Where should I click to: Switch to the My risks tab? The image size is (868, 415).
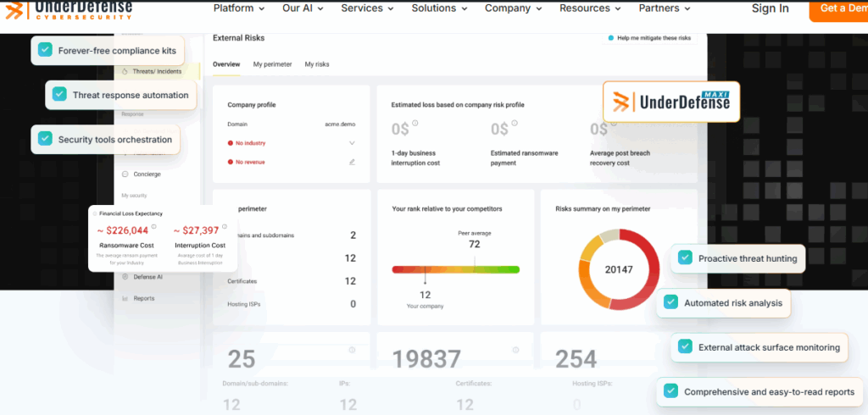pyautogui.click(x=317, y=64)
